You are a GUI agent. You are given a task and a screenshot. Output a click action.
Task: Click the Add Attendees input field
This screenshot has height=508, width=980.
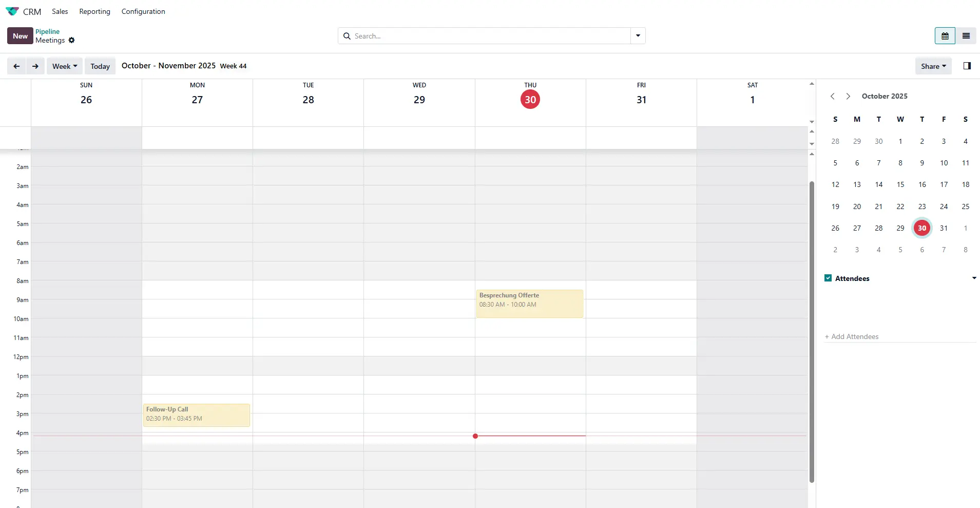pos(899,336)
